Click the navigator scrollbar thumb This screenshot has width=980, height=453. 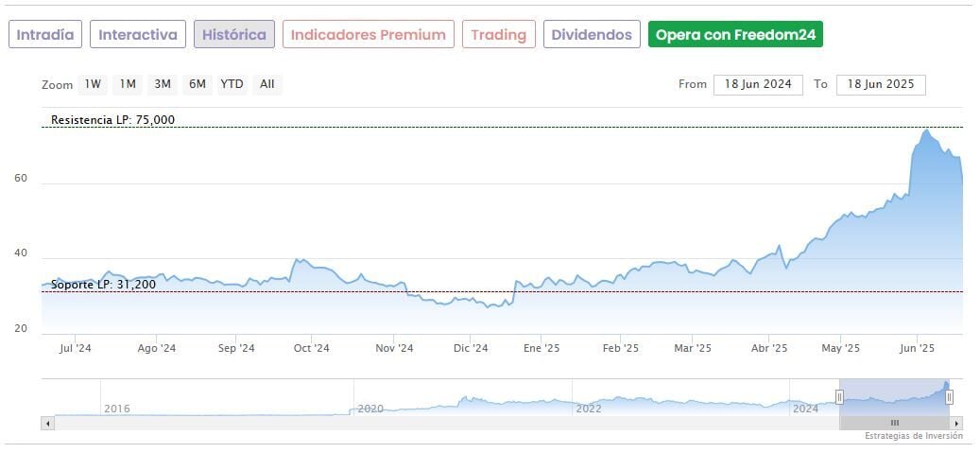895,424
